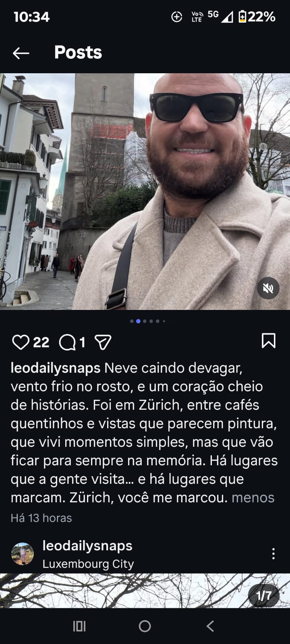
Task: Tap the back arrow next to Posts
Action: pyautogui.click(x=21, y=53)
